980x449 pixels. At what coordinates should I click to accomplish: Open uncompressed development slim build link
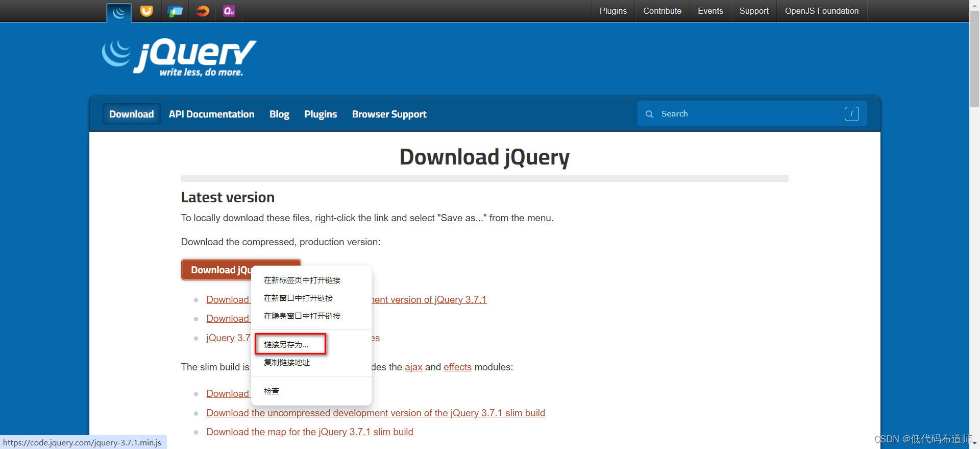pyautogui.click(x=376, y=413)
